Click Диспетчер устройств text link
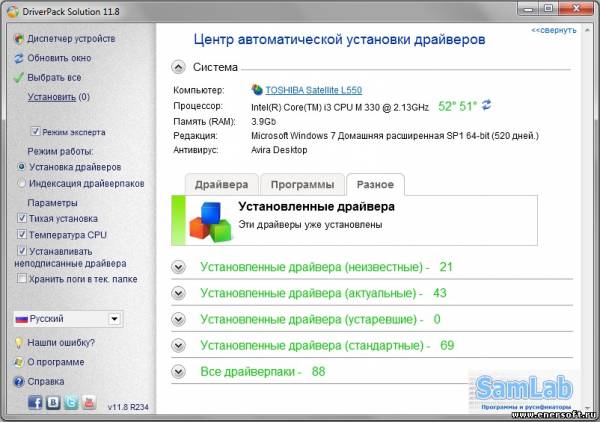Image resolution: width=600 pixels, height=422 pixels. click(71, 39)
